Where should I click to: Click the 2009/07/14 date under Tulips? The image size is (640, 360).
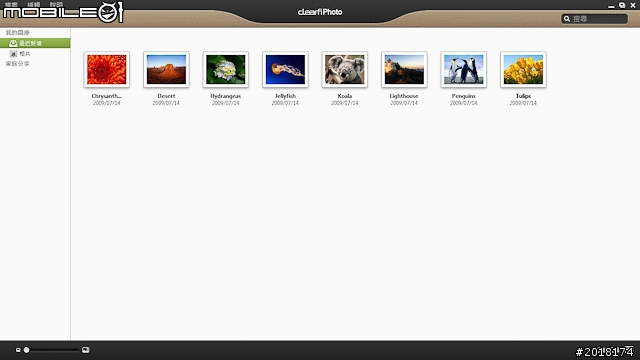(x=523, y=103)
